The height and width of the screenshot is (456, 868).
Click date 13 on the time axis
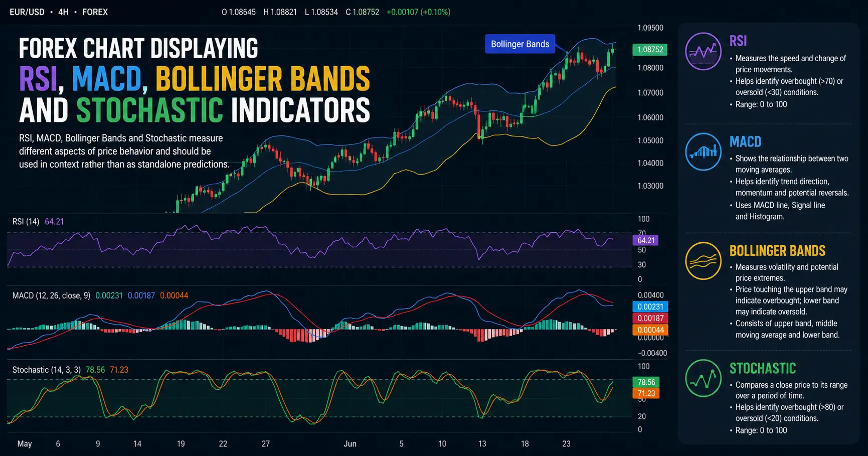pyautogui.click(x=482, y=444)
